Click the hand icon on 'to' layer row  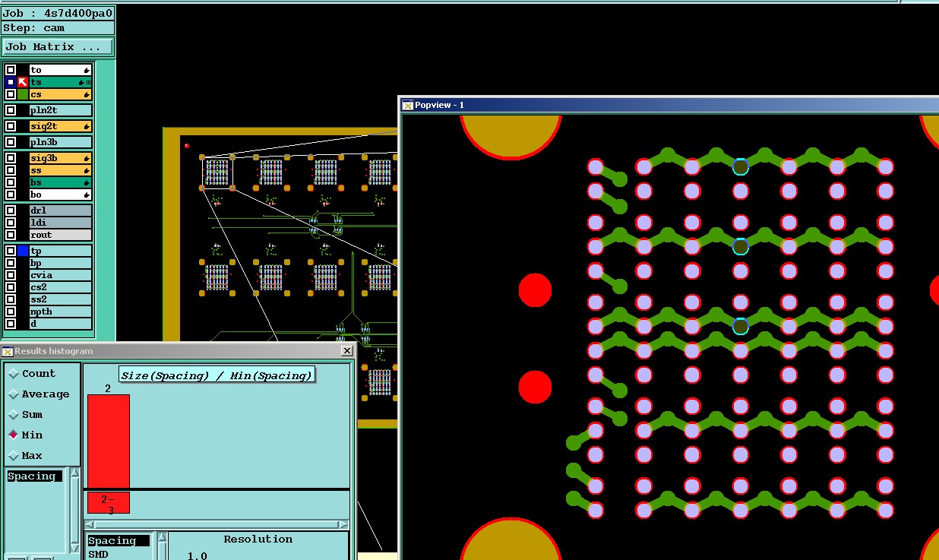pyautogui.click(x=87, y=70)
